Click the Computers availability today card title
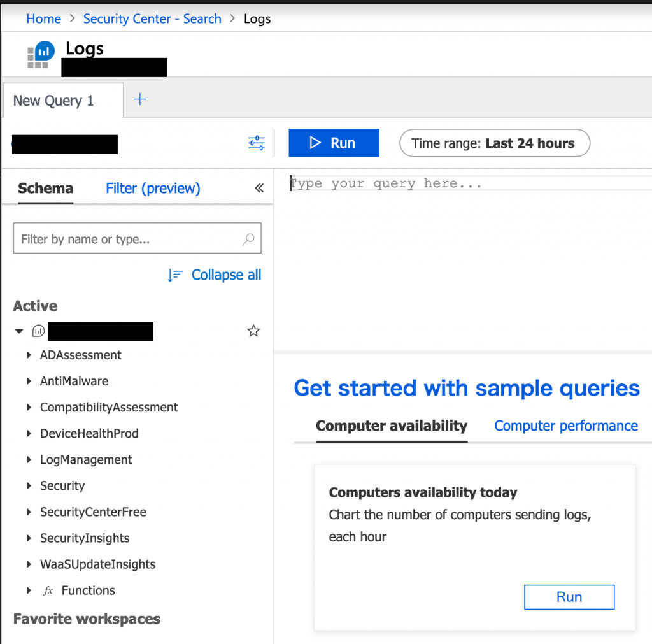Viewport: 652px width, 644px height. coord(423,492)
